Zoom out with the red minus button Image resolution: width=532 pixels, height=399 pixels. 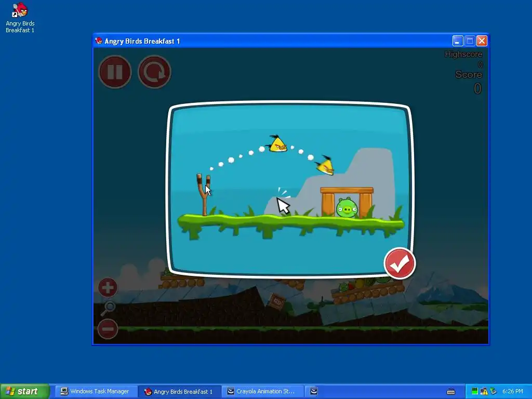point(108,329)
